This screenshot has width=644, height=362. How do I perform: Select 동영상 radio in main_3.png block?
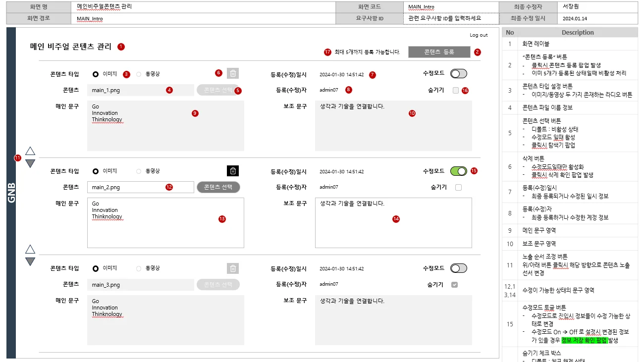coord(139,268)
